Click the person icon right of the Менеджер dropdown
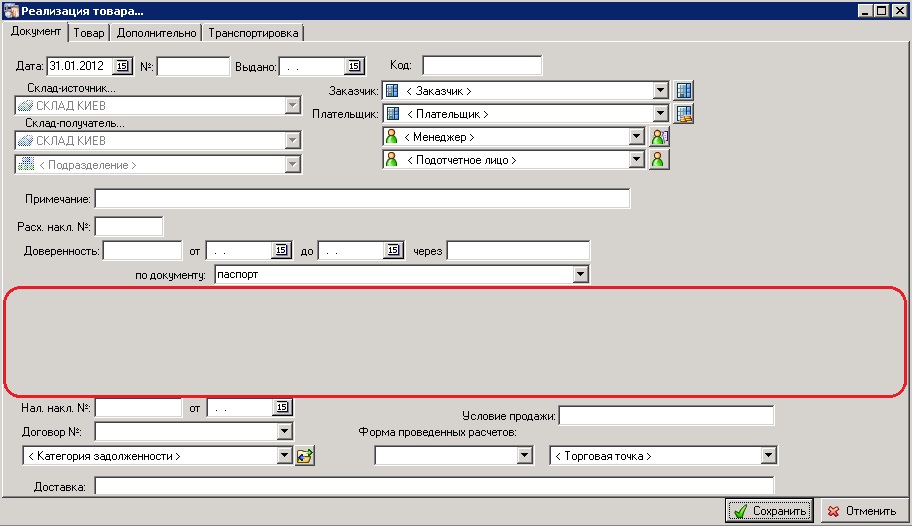The height and width of the screenshot is (526, 912). [658, 137]
